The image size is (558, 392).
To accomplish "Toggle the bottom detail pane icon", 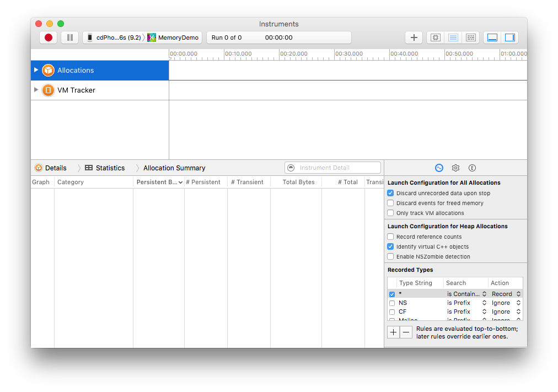I will [492, 37].
